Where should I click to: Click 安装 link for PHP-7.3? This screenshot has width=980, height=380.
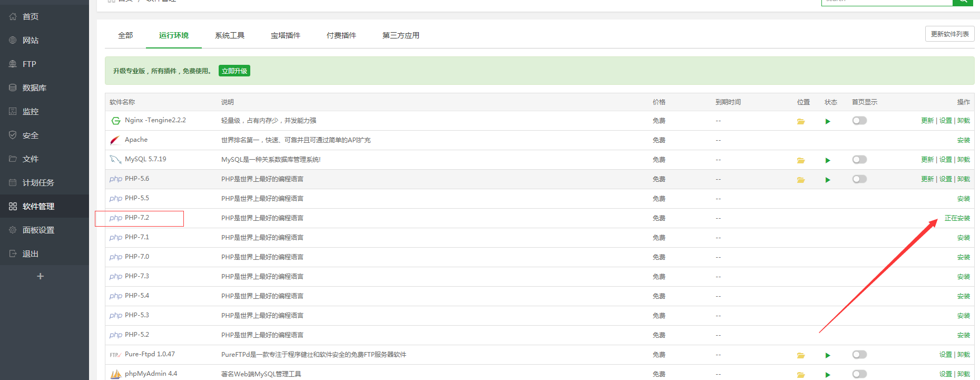click(x=964, y=277)
